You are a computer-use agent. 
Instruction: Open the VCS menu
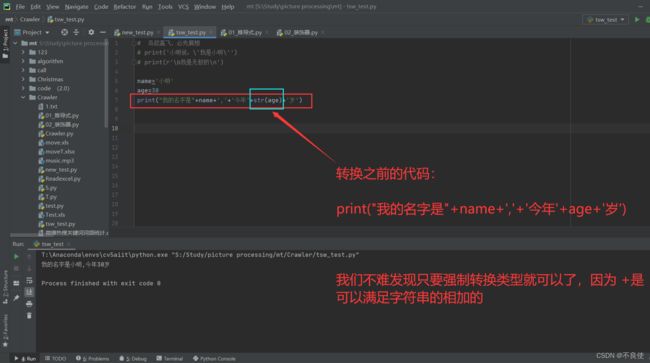tap(183, 7)
